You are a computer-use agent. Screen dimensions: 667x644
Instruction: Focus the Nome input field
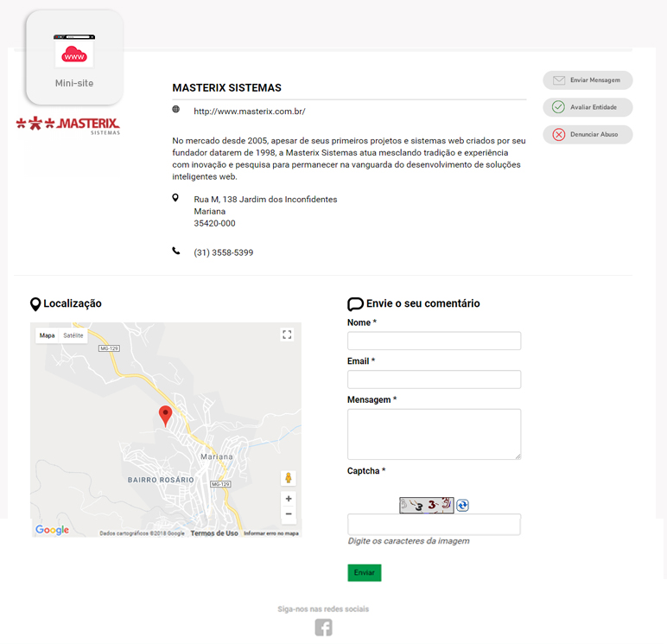click(434, 341)
